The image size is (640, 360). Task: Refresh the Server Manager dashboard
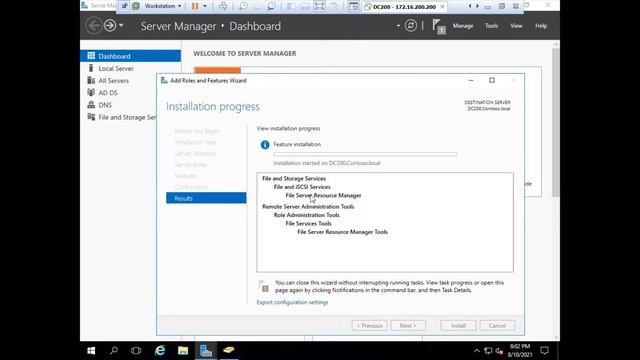[411, 26]
